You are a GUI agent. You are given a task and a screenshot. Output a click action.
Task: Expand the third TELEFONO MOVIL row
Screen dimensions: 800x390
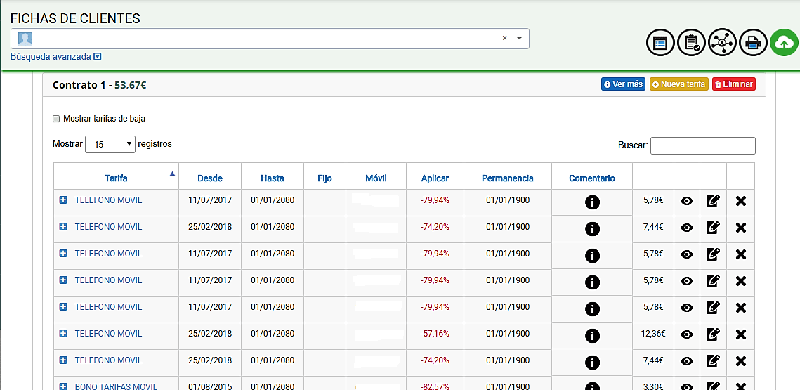(63, 253)
